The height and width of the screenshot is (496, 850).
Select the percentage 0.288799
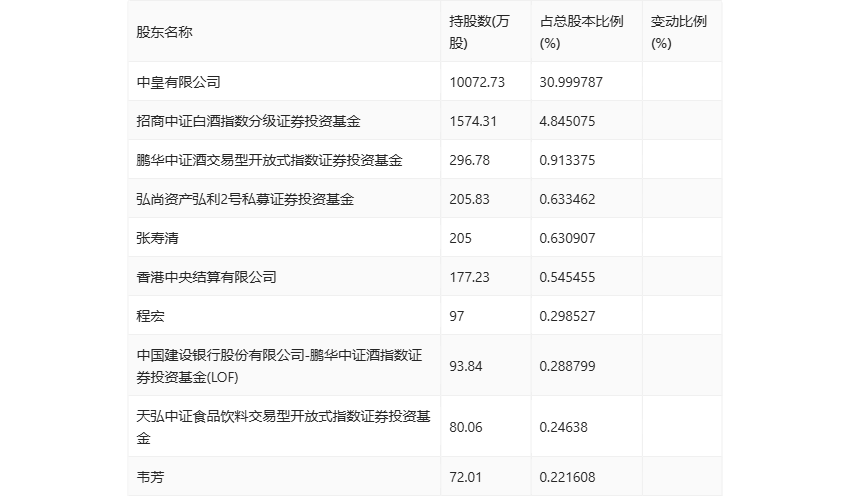tap(567, 366)
